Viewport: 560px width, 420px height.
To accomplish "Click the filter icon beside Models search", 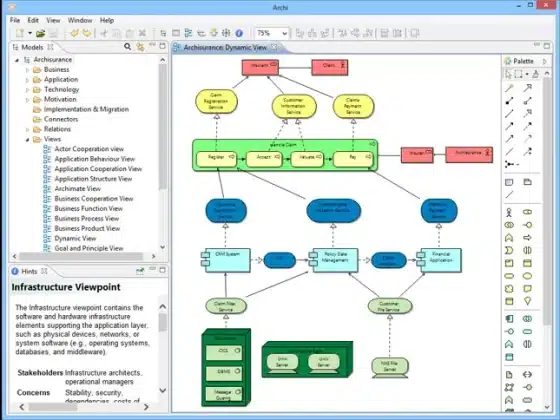I will 140,47.
